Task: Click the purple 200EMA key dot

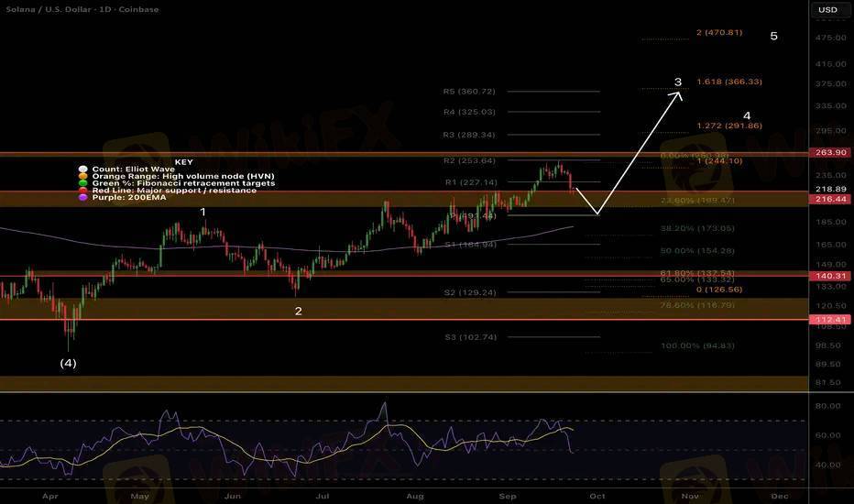Action: [83, 197]
